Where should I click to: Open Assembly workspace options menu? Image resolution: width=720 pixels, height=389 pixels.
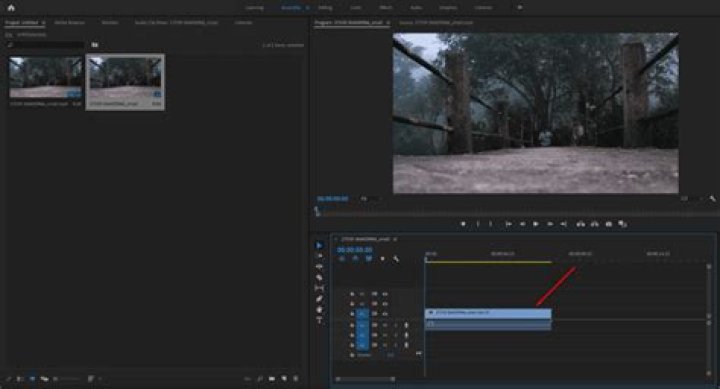(307, 8)
